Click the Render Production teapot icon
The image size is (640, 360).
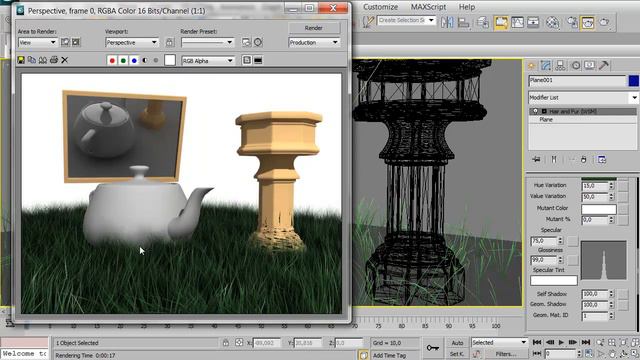tap(604, 22)
